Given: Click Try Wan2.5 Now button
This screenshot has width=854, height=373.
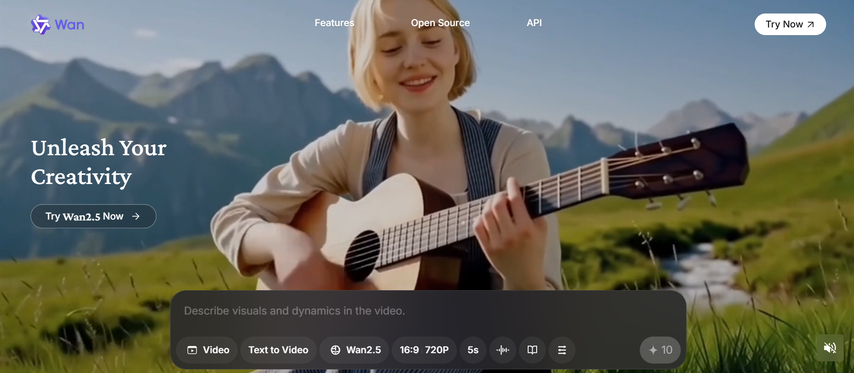Looking at the screenshot, I should 93,216.
